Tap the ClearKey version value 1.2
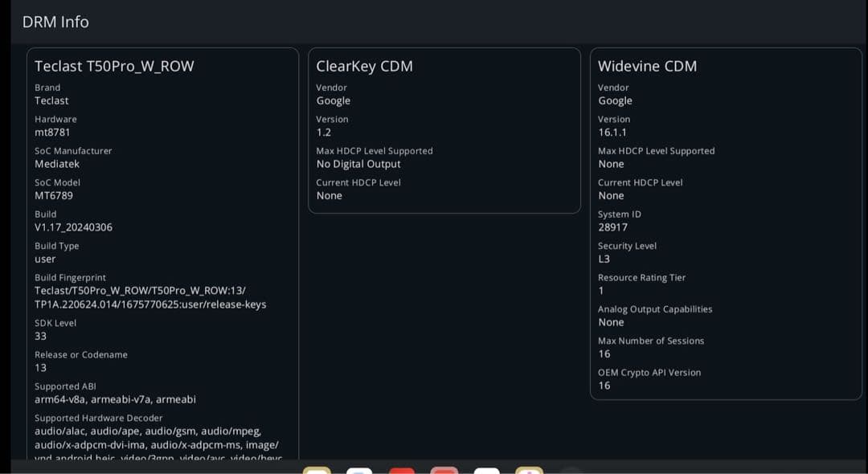 [323, 132]
